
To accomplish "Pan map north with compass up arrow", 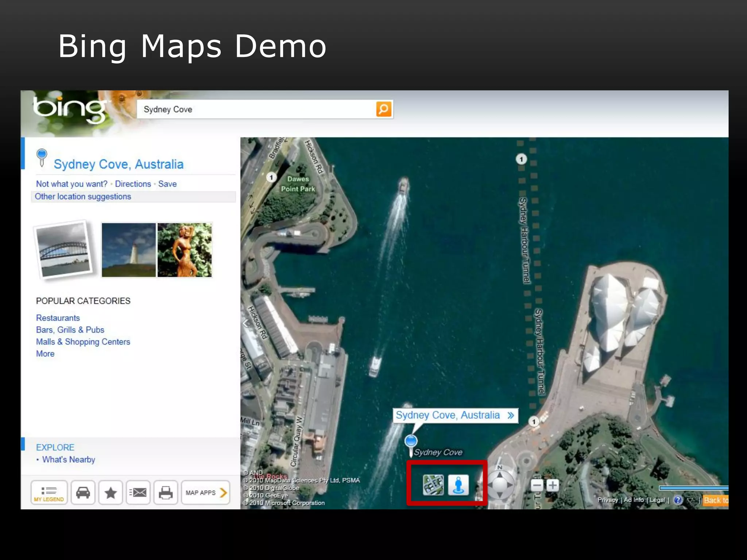I will coord(500,475).
